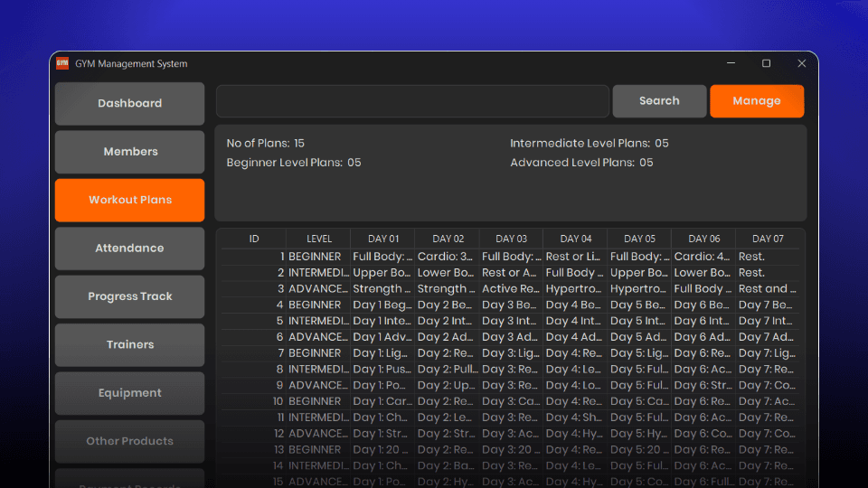This screenshot has height=488, width=868.
Task: Click 'Day 1: Str...' cell in row 12
Action: (x=382, y=433)
